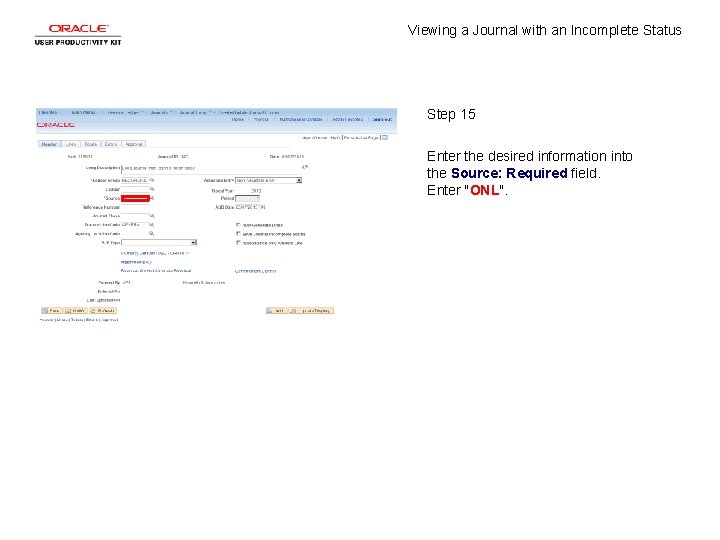Viewport: 720px width, 540px height.
Task: Open the Period dropdown
Action: pyautogui.click(x=248, y=198)
